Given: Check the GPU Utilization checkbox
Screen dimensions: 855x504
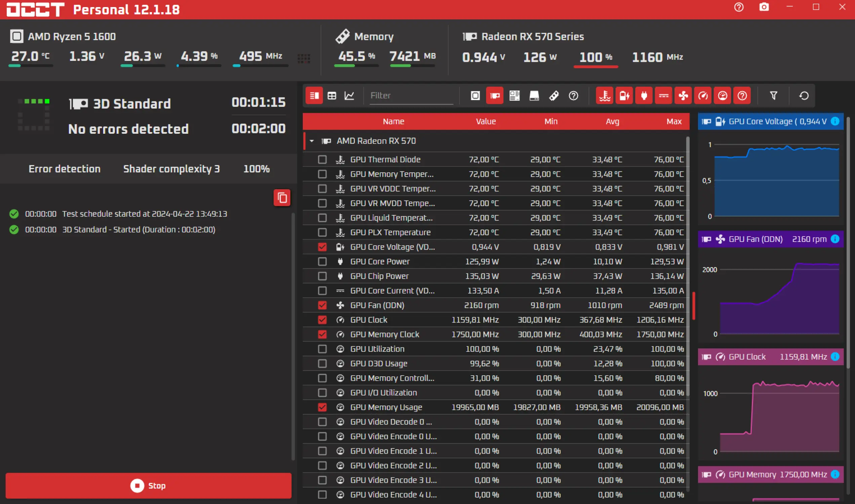Looking at the screenshot, I should [322, 349].
